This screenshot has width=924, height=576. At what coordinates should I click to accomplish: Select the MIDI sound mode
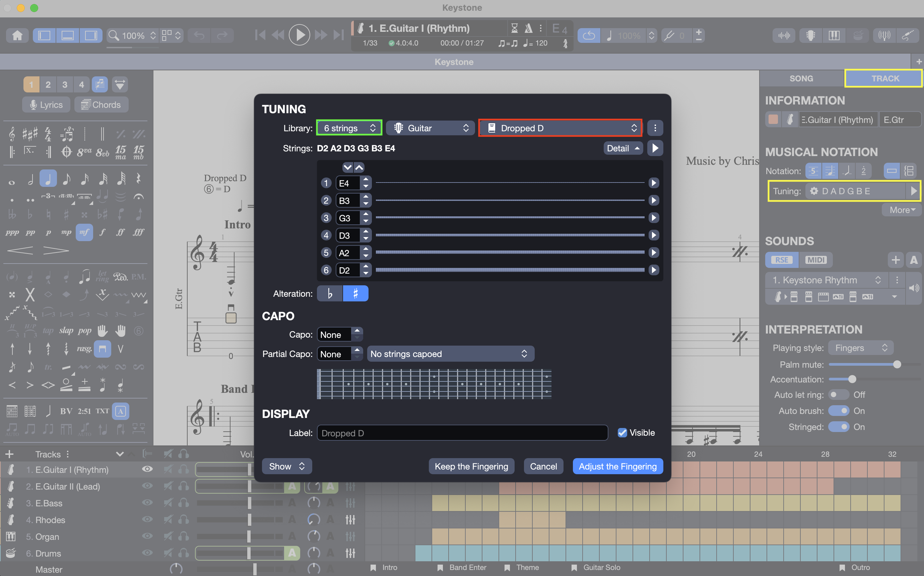(816, 260)
